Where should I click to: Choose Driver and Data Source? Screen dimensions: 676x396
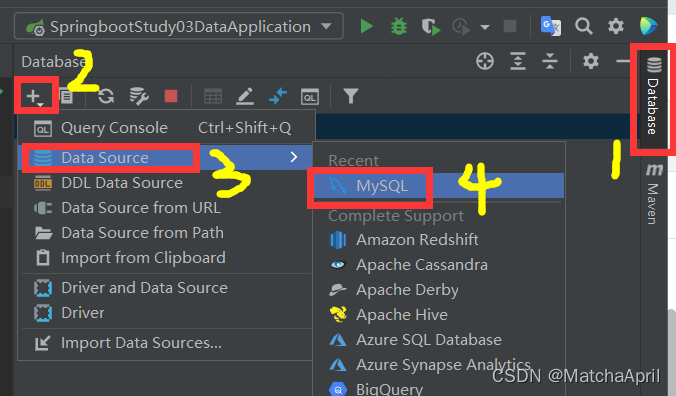click(x=166, y=287)
